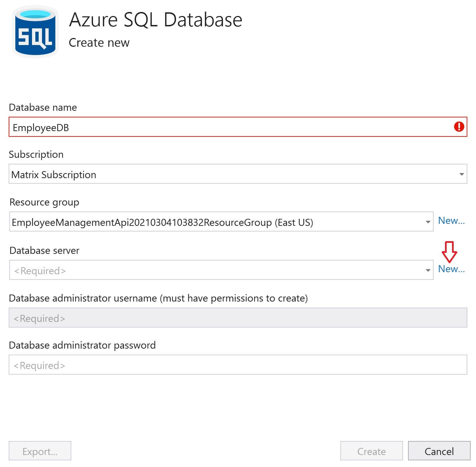Click the 'Create new' subtitle text
The image size is (476, 467).
99,43
